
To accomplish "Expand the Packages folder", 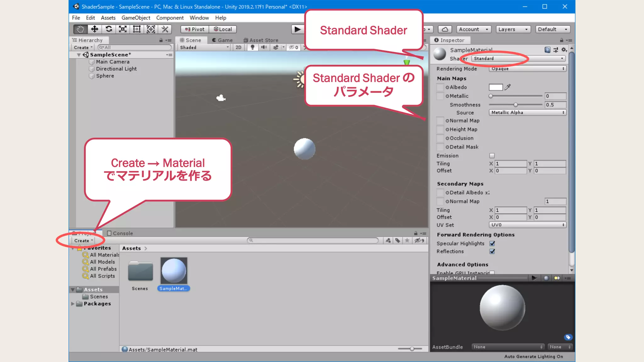I will click(73, 304).
